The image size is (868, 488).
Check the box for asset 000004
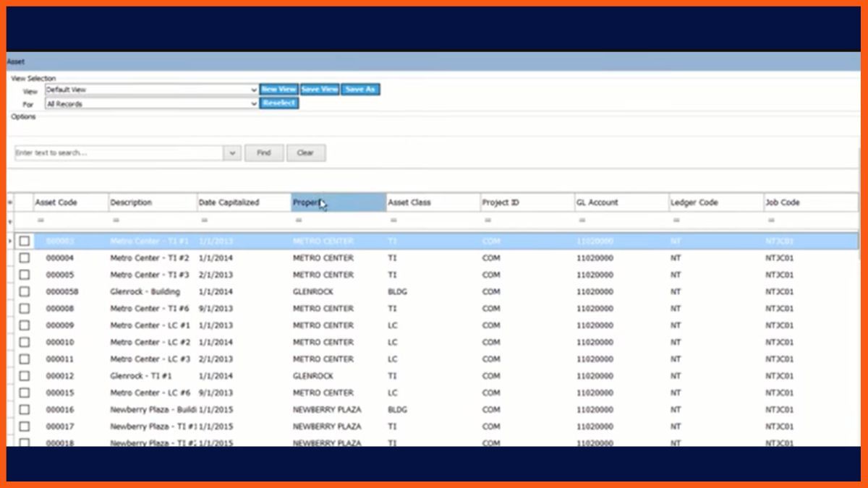25,258
